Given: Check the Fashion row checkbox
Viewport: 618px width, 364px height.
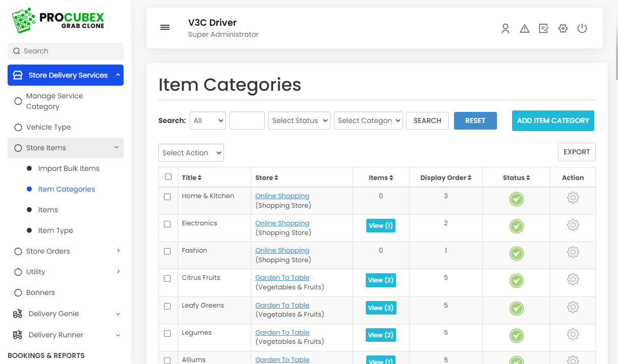Looking at the screenshot, I should pyautogui.click(x=167, y=251).
